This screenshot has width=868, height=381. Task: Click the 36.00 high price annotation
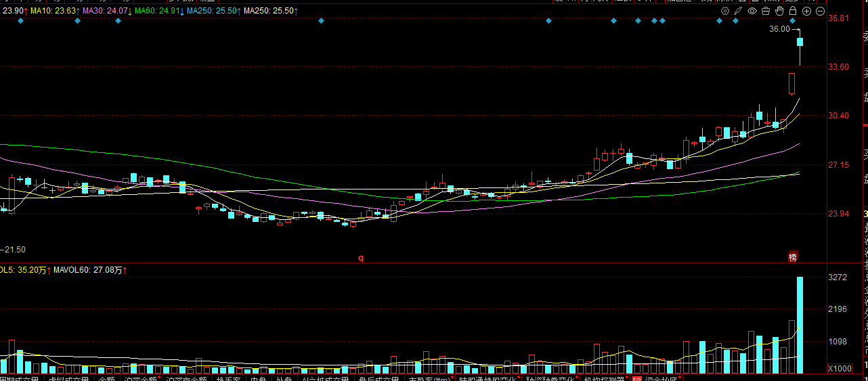(x=779, y=29)
